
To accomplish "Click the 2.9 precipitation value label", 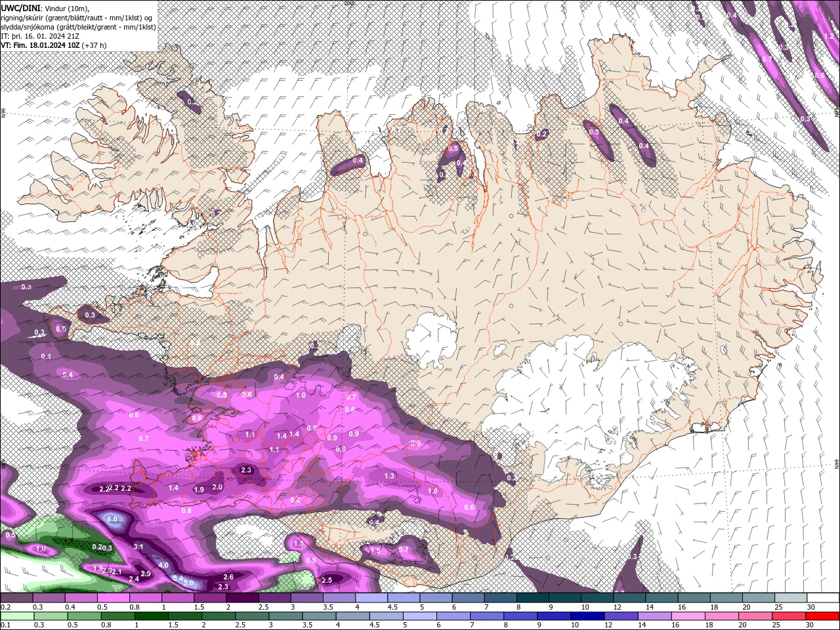I will pos(146,574).
